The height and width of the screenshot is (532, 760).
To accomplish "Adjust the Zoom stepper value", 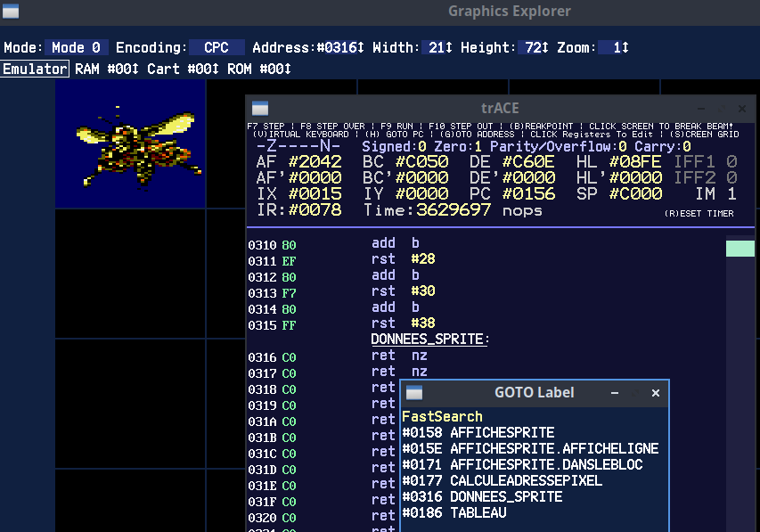I will (614, 47).
